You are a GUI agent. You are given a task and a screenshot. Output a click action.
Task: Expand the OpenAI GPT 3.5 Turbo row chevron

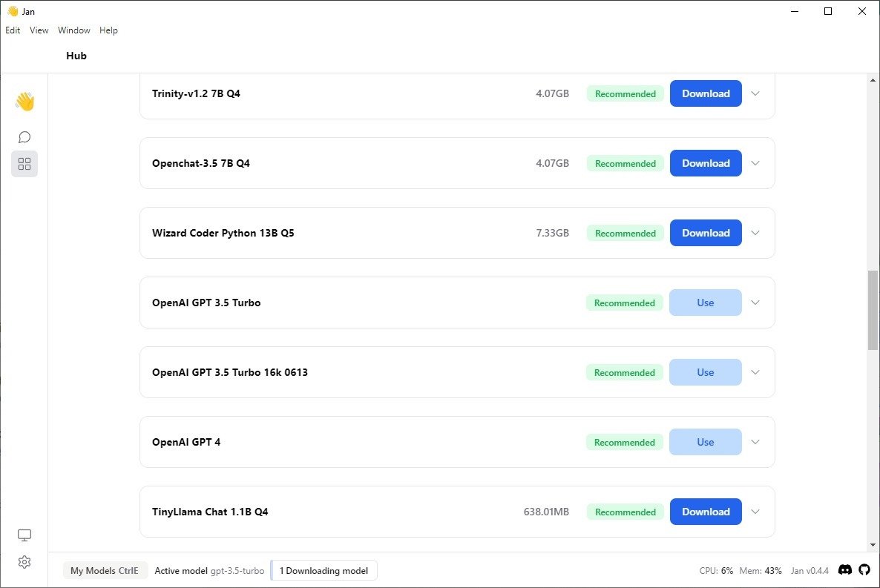(x=755, y=303)
